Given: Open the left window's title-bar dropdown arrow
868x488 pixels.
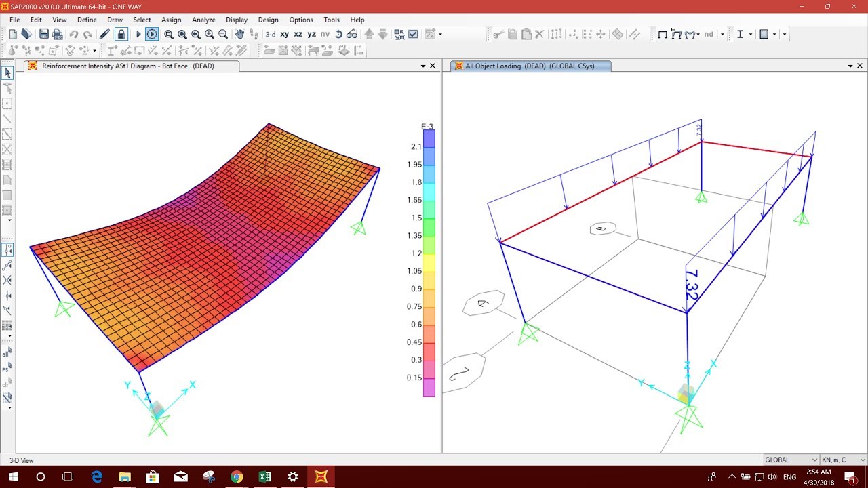Looking at the screenshot, I should [423, 66].
